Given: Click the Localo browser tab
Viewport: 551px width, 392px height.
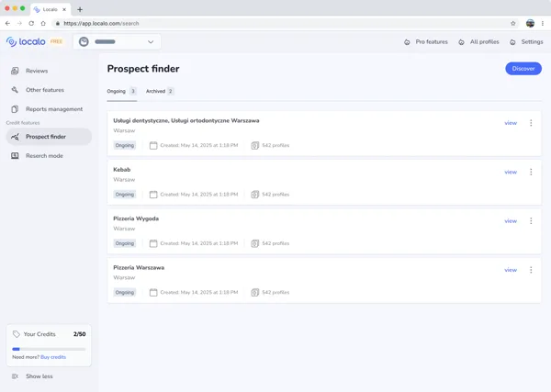Looking at the screenshot, I should click(51, 9).
